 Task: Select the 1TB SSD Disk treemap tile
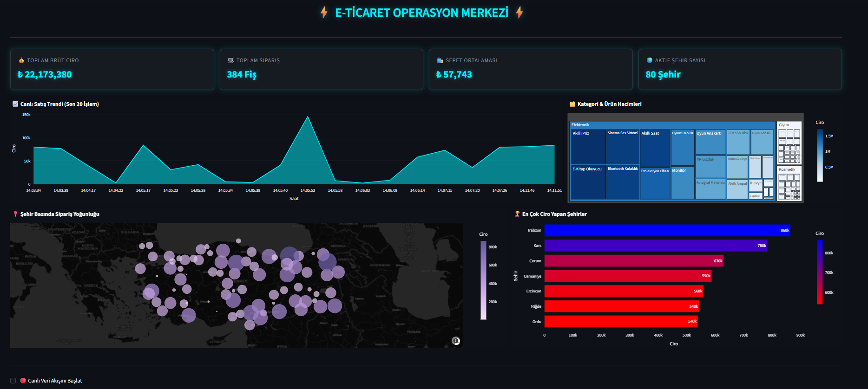coord(738,142)
